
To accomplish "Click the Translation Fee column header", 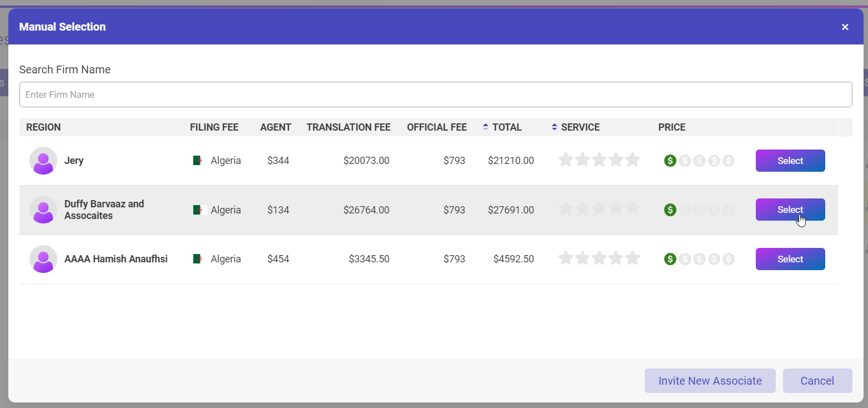I will 348,127.
